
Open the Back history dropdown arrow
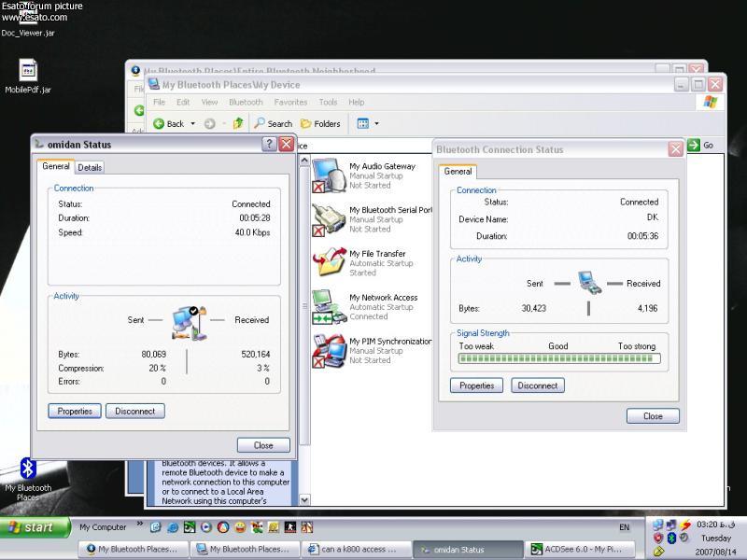coord(193,124)
